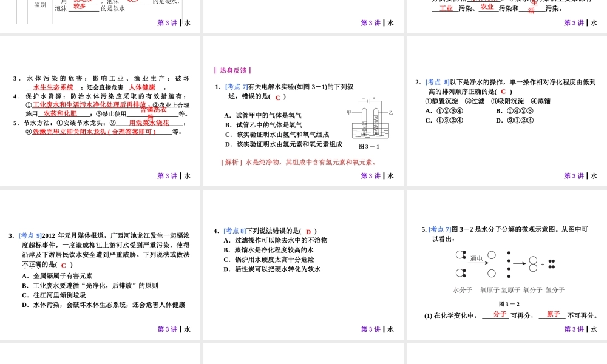Click the 图 3－1 figure caption
The height and width of the screenshot is (364, 607).
pos(369,147)
